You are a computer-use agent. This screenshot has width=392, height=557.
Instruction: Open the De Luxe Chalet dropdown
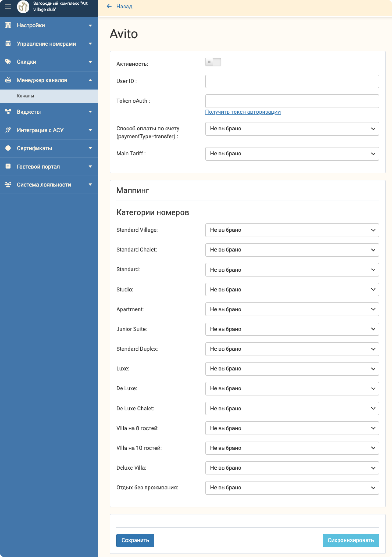pyautogui.click(x=292, y=408)
